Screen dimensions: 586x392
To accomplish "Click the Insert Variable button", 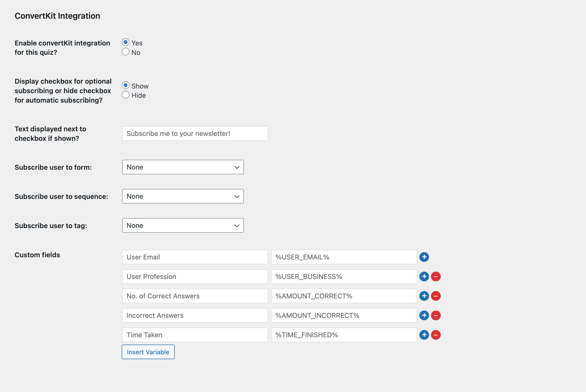I will (x=148, y=352).
